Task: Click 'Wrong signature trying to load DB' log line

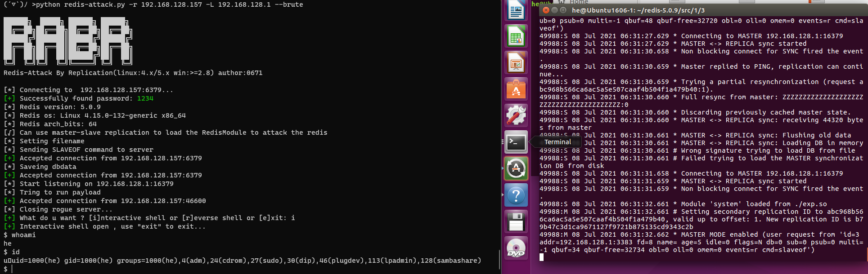Action: coord(697,150)
